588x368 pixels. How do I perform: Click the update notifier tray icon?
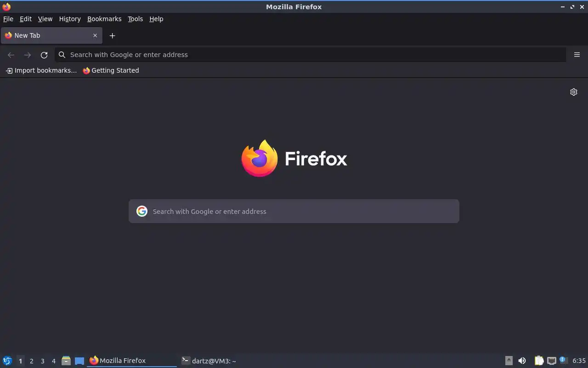563,360
